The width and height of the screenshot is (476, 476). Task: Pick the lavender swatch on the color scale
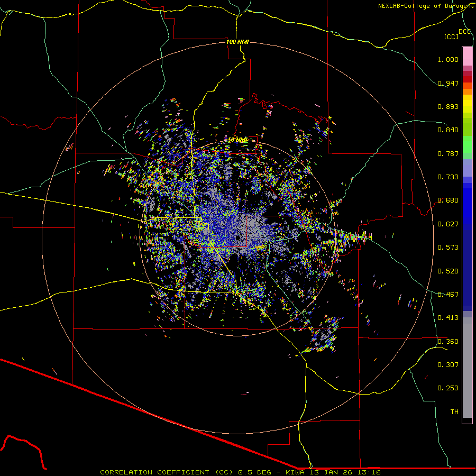tap(467, 168)
